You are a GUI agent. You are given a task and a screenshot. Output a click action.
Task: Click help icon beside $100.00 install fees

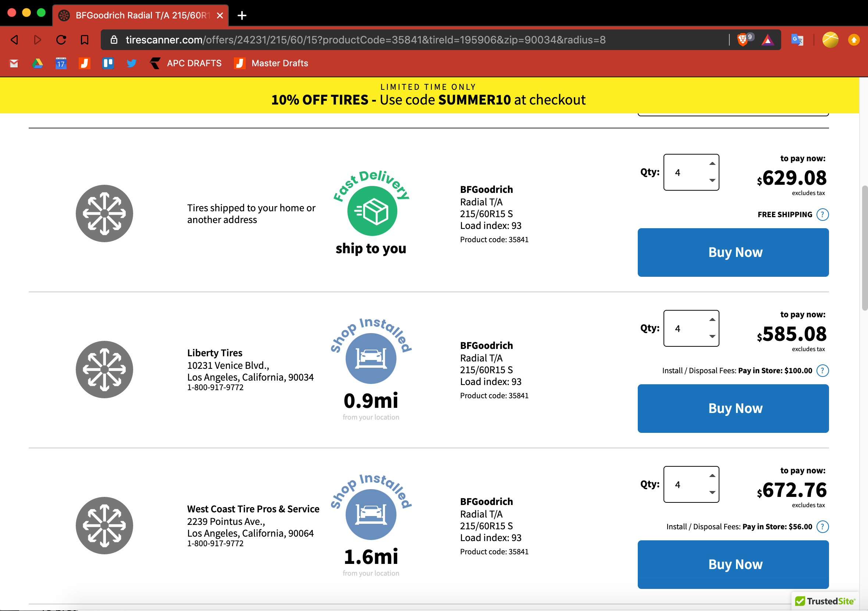(822, 370)
